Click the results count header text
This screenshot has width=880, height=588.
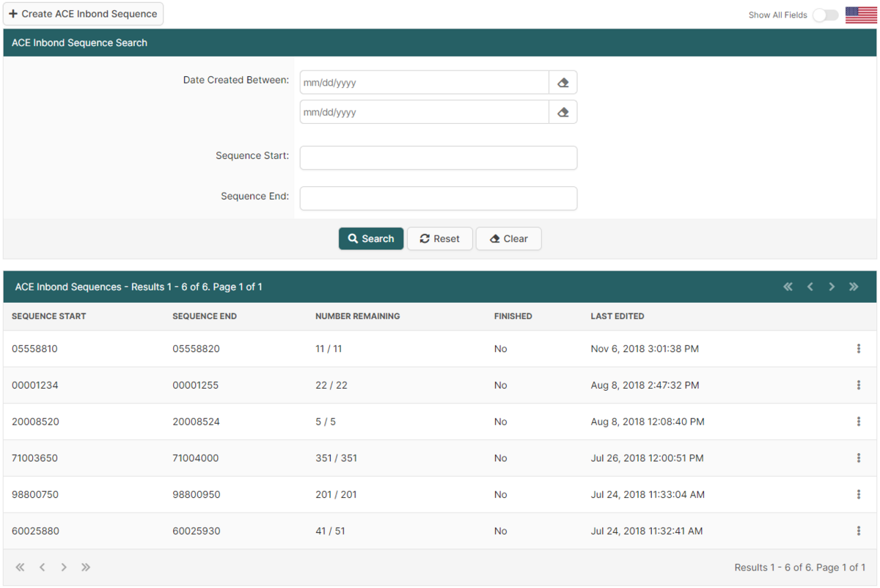pyautogui.click(x=139, y=287)
